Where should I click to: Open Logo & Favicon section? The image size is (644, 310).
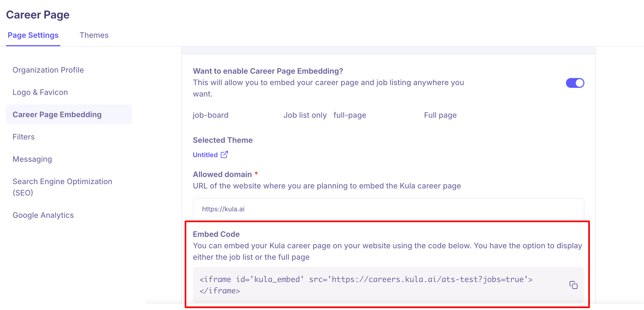[x=40, y=92]
